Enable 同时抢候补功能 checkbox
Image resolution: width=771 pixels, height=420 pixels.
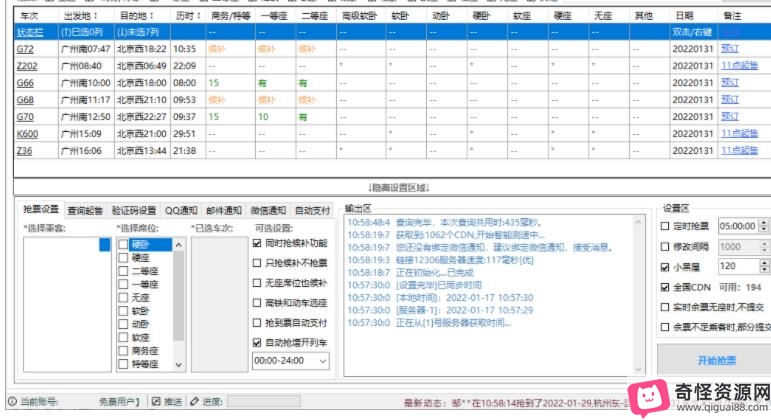(x=257, y=243)
